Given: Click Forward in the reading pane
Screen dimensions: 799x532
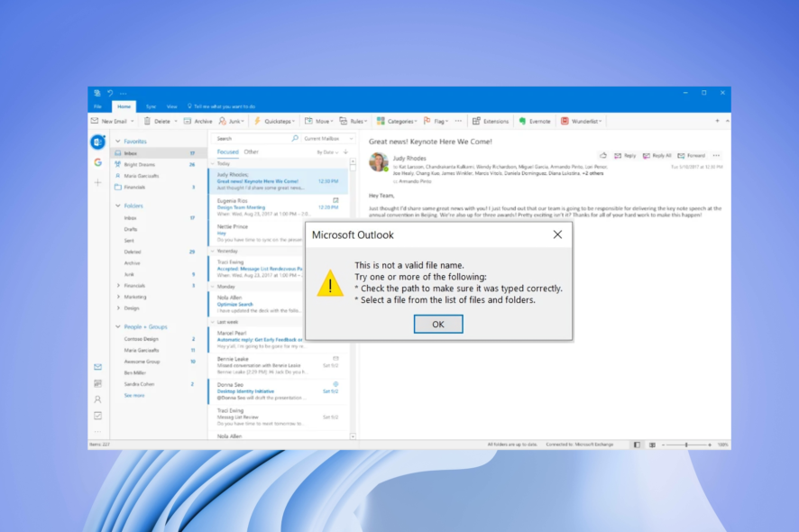Looking at the screenshot, I should click(692, 155).
